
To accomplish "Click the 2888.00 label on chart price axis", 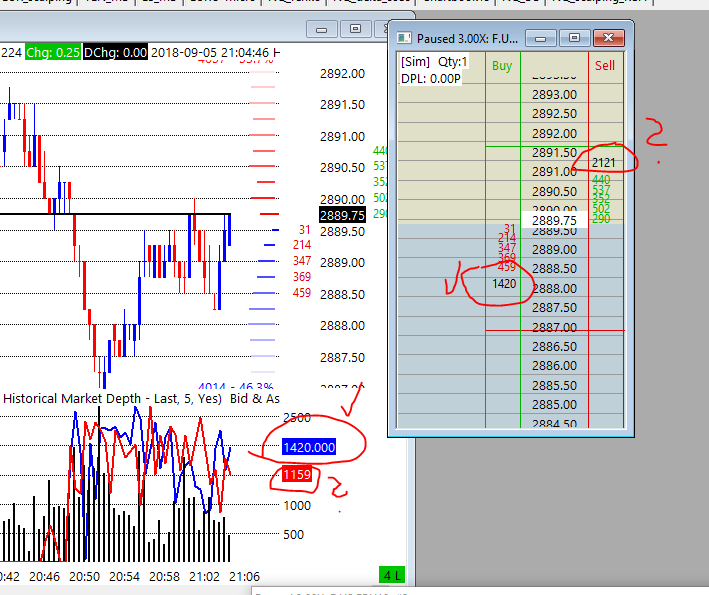I will (342, 326).
